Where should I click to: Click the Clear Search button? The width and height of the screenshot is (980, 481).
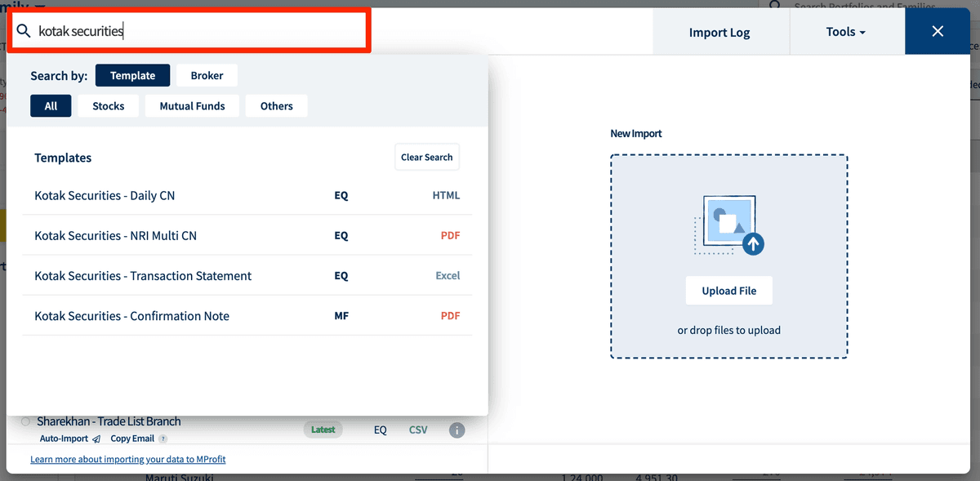(427, 158)
